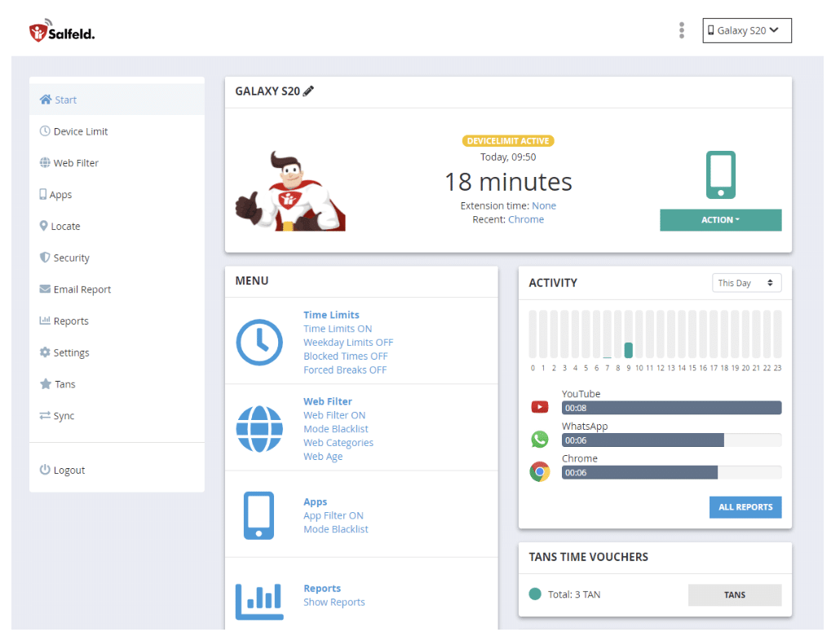Click the Salfeld logo
This screenshot has width=840, height=641.
[62, 32]
